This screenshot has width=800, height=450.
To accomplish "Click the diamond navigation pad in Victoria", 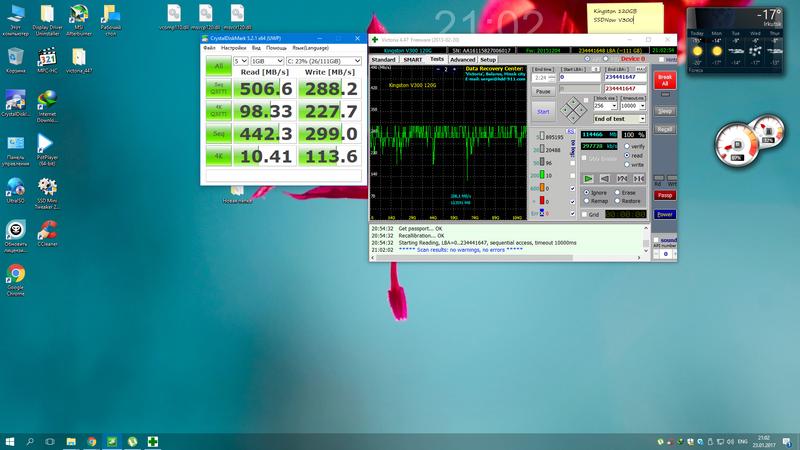I will (x=573, y=109).
